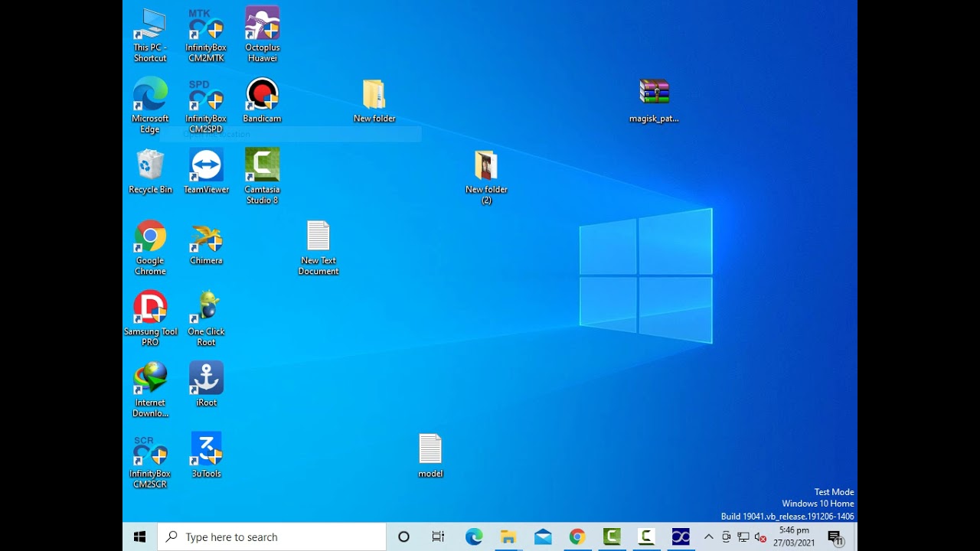Open Google Chrome desktop shortcut

point(150,248)
